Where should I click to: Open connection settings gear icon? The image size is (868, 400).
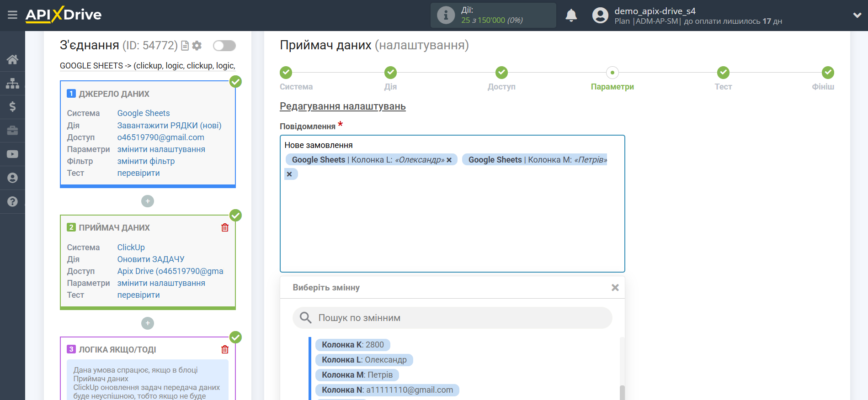[197, 46]
